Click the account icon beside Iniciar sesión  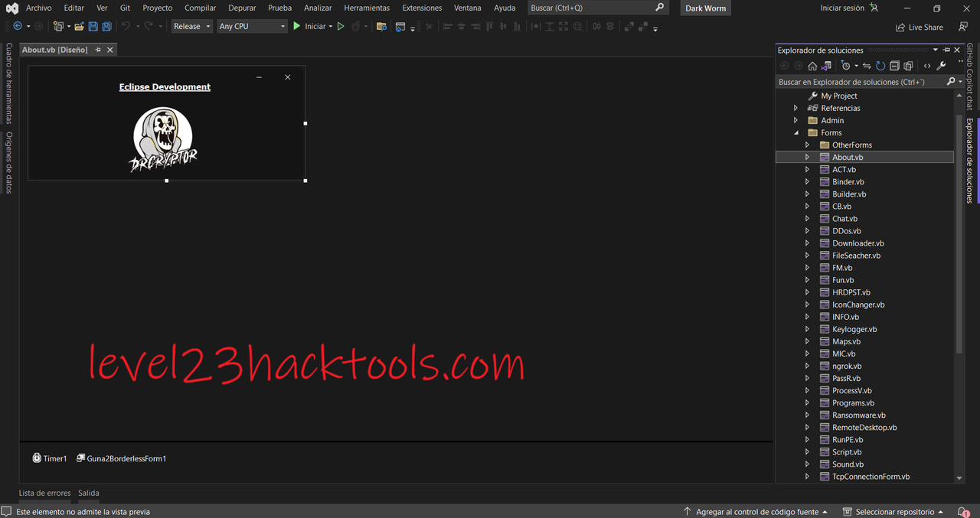coord(874,8)
